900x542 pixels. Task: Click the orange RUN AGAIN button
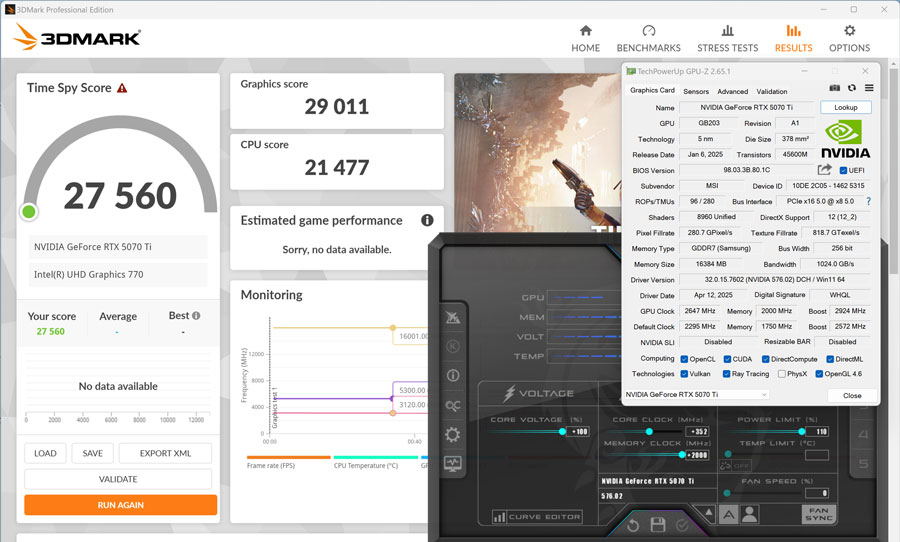tap(121, 505)
